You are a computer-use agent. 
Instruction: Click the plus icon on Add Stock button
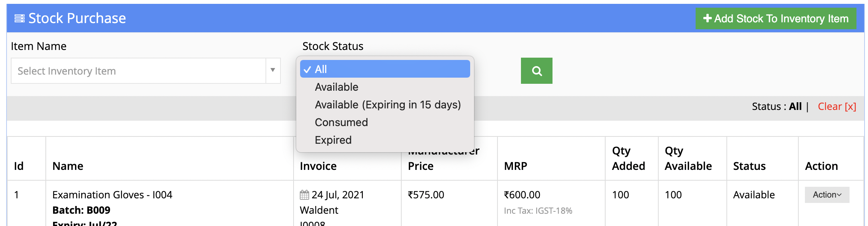[x=707, y=18]
